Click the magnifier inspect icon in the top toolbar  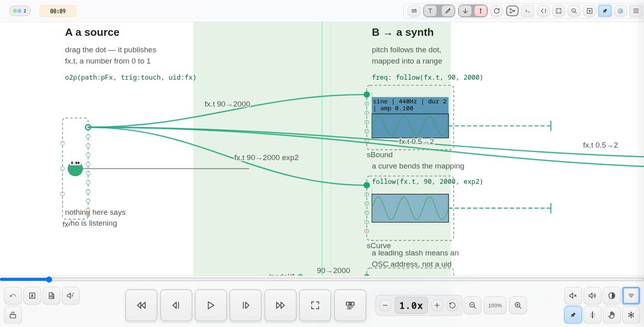click(x=574, y=11)
